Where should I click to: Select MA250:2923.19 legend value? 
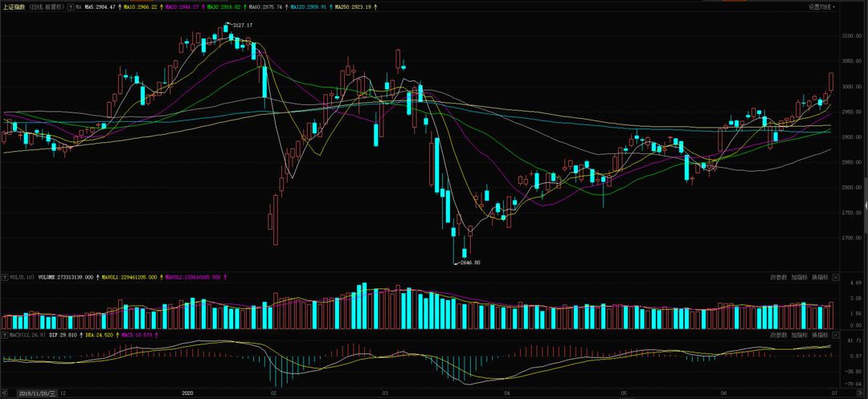tap(353, 7)
